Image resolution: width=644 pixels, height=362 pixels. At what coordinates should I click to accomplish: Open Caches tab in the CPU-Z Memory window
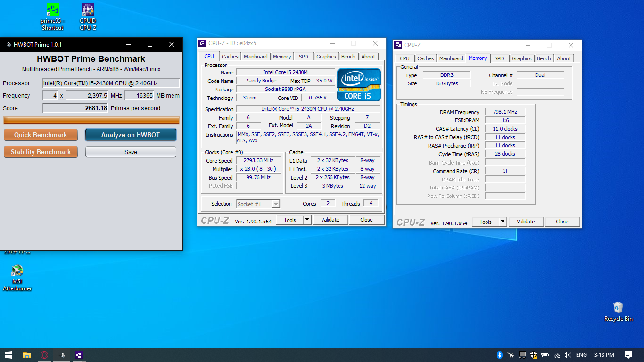426,58
